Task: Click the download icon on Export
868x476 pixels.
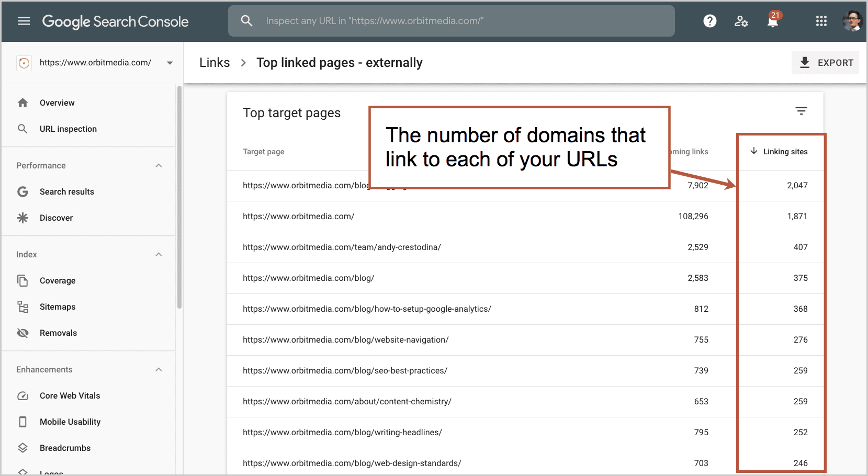Action: point(805,63)
